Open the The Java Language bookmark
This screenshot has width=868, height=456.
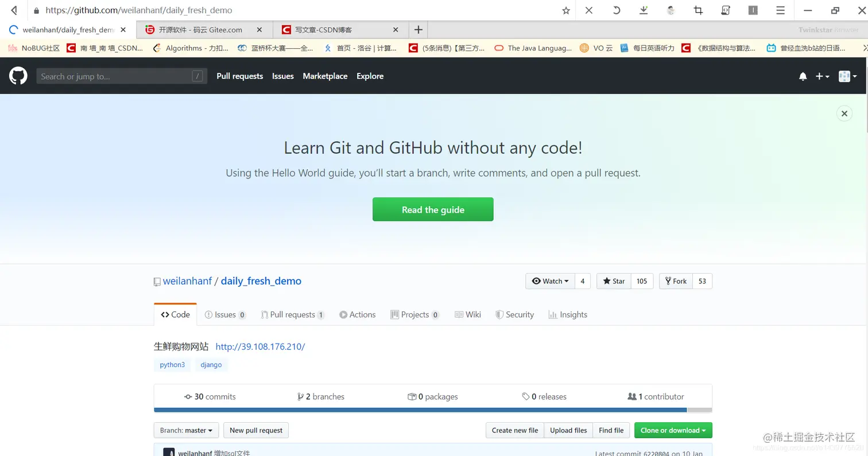pos(533,48)
